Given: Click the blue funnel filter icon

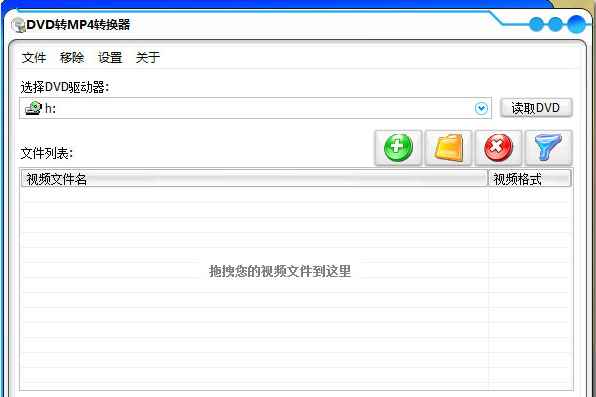Looking at the screenshot, I should (548, 148).
